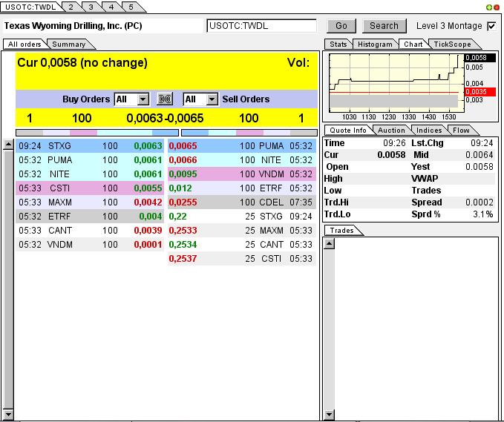Toggle the Level 3 Montage checkbox
The width and height of the screenshot is (504, 422).
click(491, 26)
